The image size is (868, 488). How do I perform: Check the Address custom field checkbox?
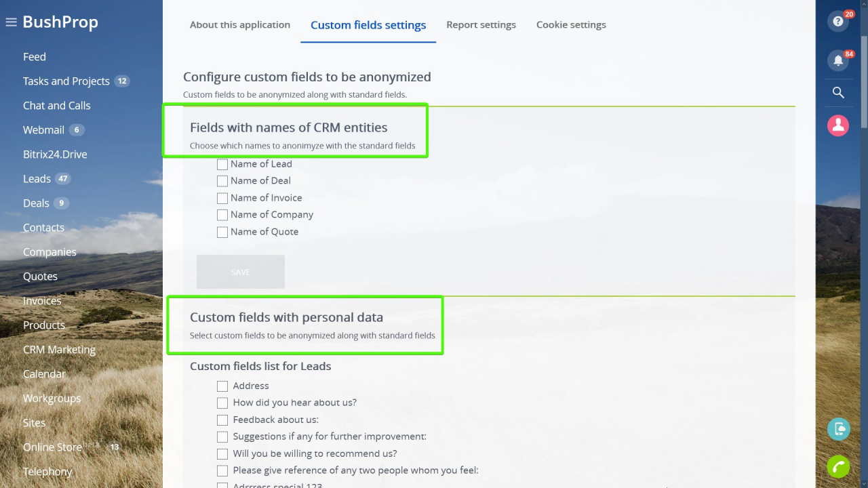(x=222, y=386)
